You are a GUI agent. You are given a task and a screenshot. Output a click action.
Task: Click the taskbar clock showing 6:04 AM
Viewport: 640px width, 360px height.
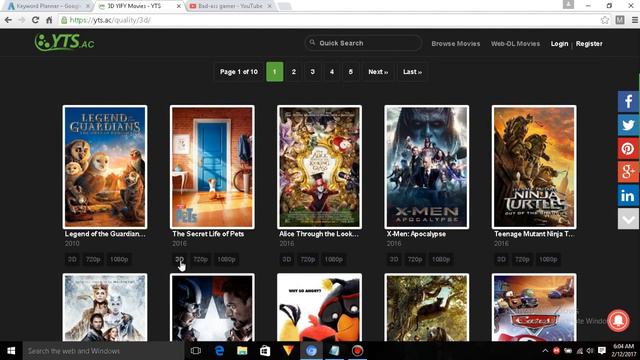[624, 351]
